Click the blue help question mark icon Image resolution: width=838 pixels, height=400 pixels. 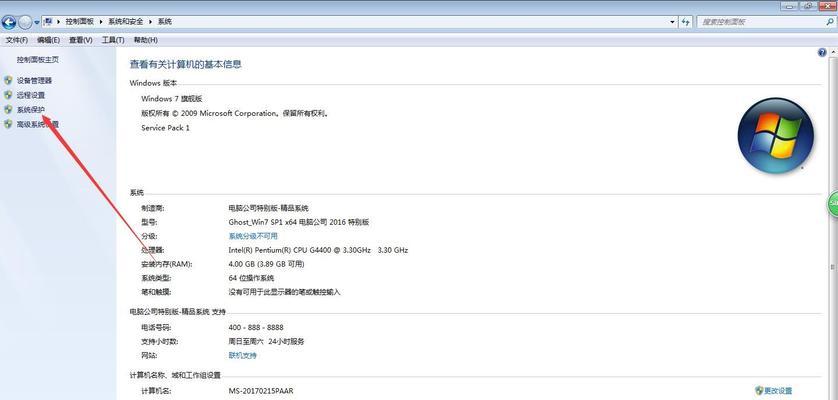(x=822, y=52)
